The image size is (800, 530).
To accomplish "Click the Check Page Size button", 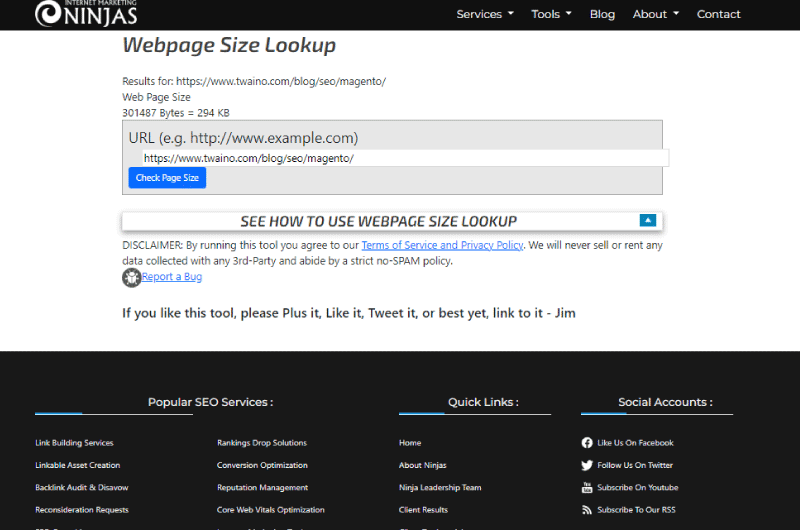I will [167, 178].
